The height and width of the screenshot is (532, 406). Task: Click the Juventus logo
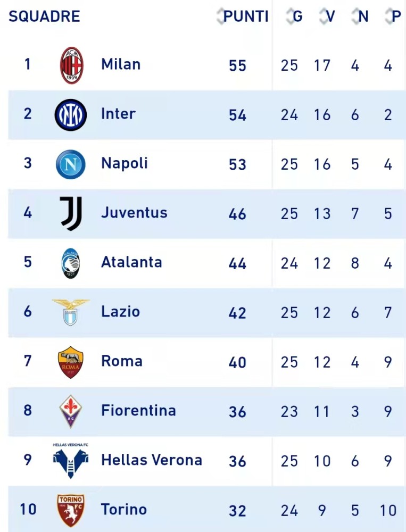[x=71, y=213]
